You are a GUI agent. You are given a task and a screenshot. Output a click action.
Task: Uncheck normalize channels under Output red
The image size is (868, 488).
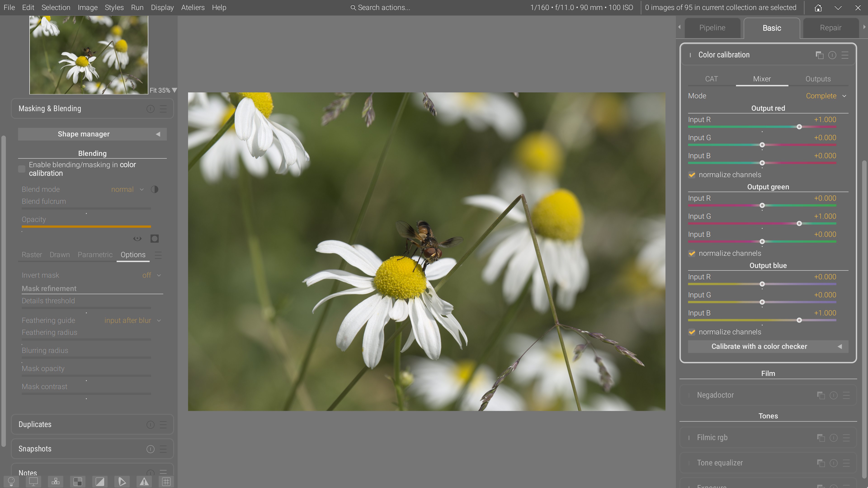tap(692, 175)
